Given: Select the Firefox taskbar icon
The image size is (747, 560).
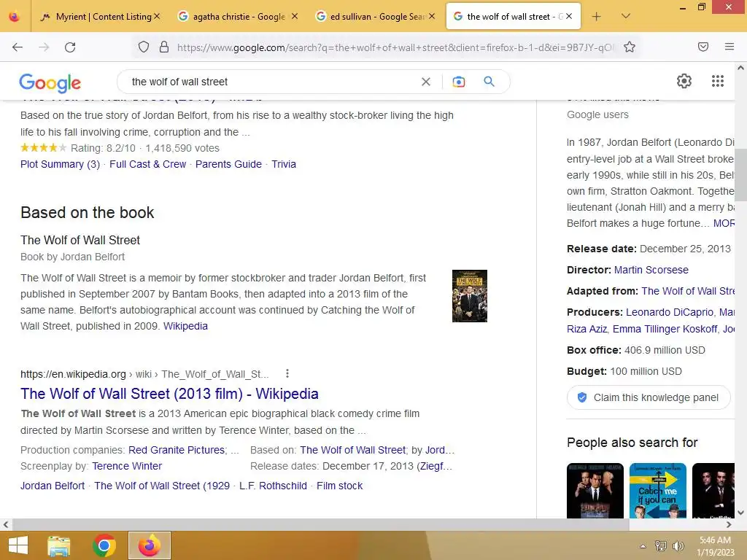Looking at the screenshot, I should [x=149, y=545].
